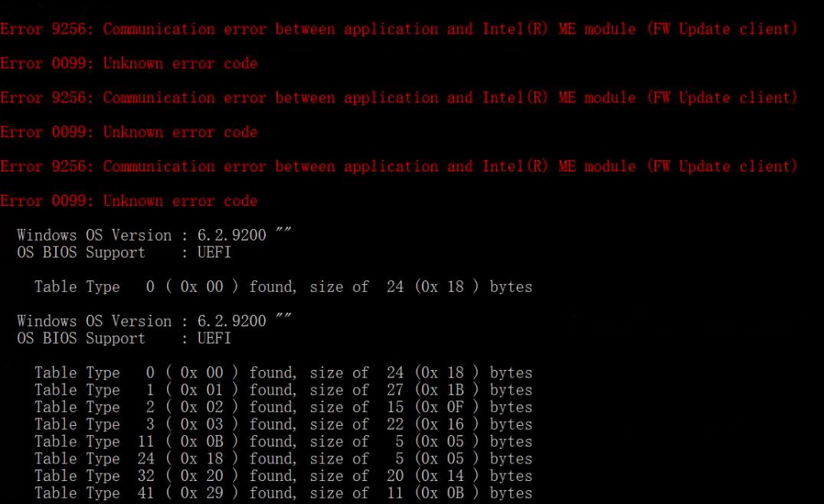
Task: Select hex code '0x 03' in Type 3 row
Action: 201,424
